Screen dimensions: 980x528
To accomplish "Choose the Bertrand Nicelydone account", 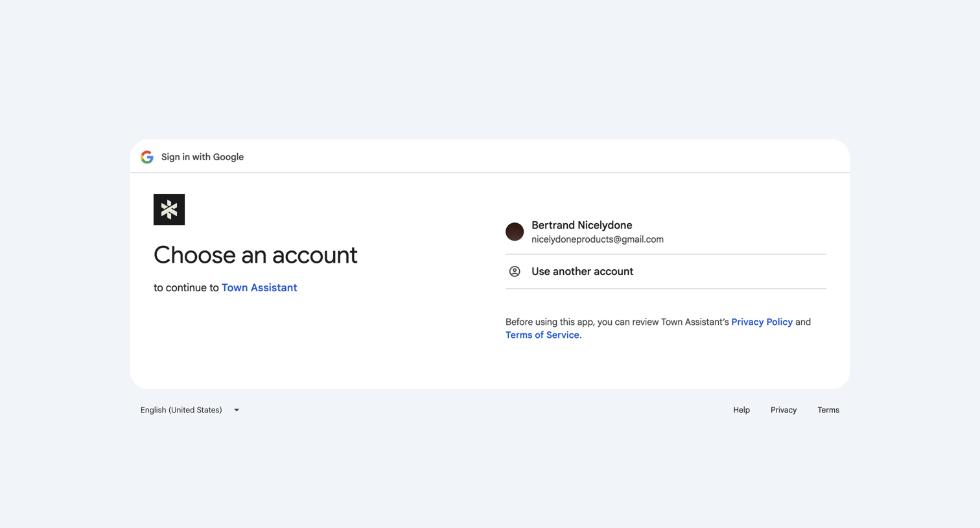I will pos(666,232).
